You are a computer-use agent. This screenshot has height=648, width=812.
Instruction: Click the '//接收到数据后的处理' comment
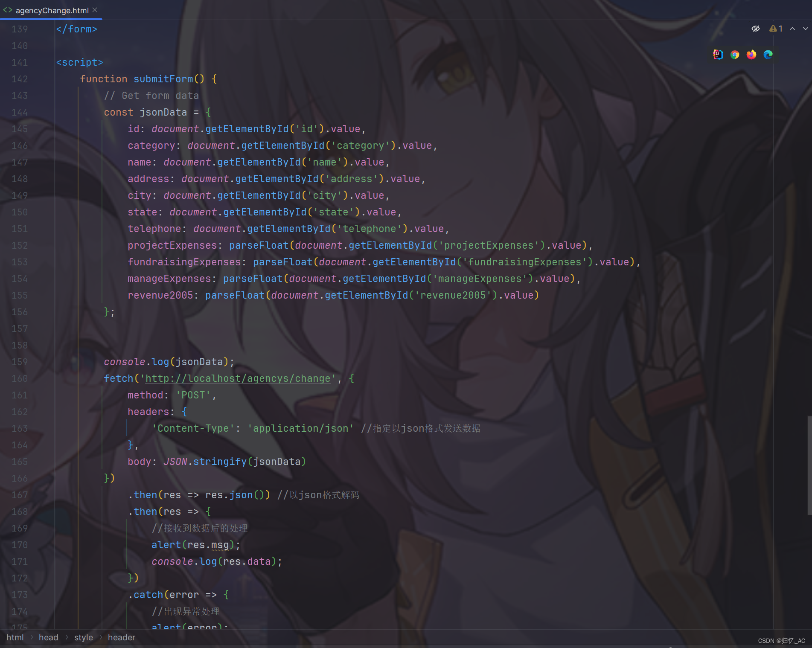[200, 528]
